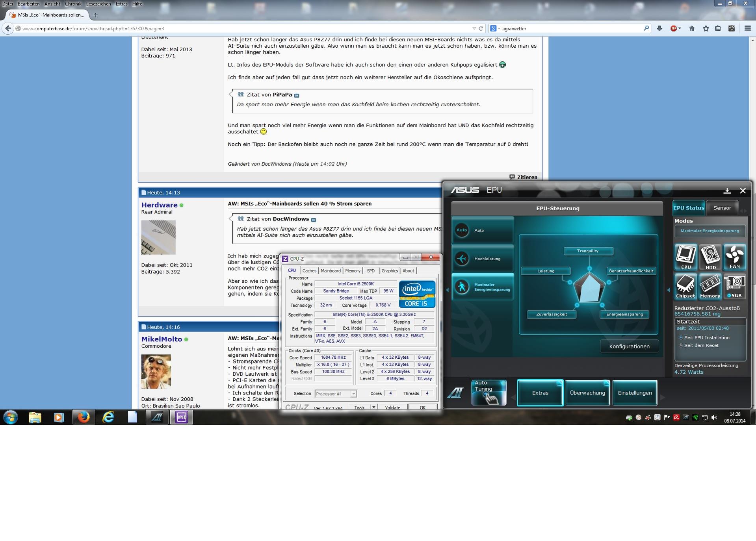
Task: Click Überwachung button in AI Suite
Action: tap(587, 393)
